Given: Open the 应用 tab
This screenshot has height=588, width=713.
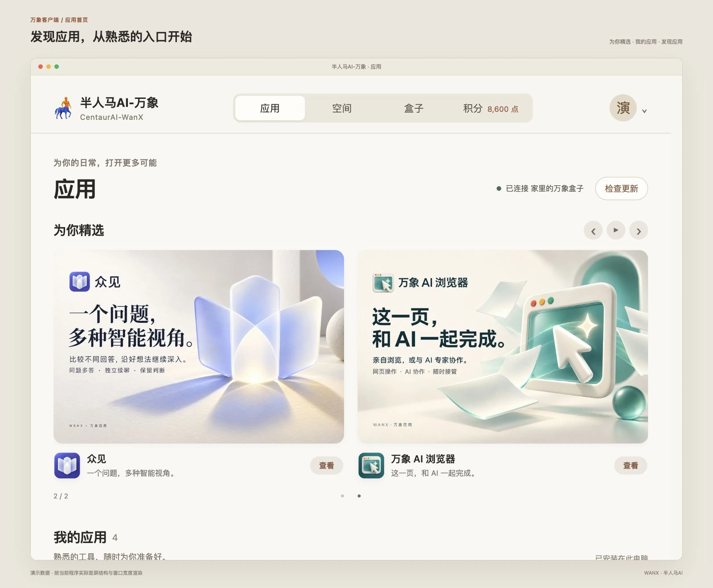Looking at the screenshot, I should click(270, 108).
